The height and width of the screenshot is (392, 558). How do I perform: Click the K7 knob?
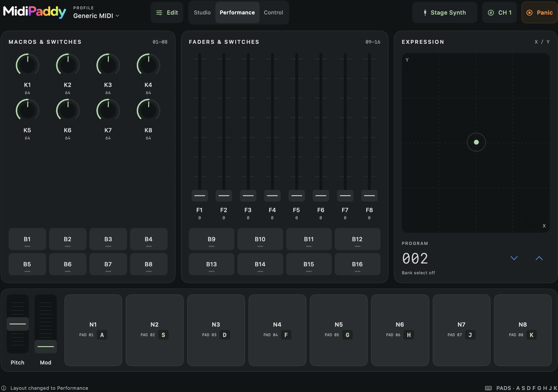pos(108,110)
